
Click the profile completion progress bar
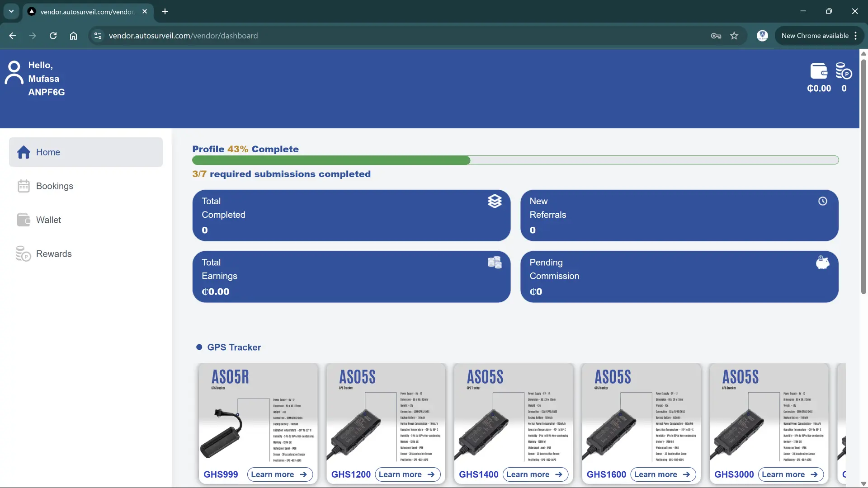click(515, 160)
